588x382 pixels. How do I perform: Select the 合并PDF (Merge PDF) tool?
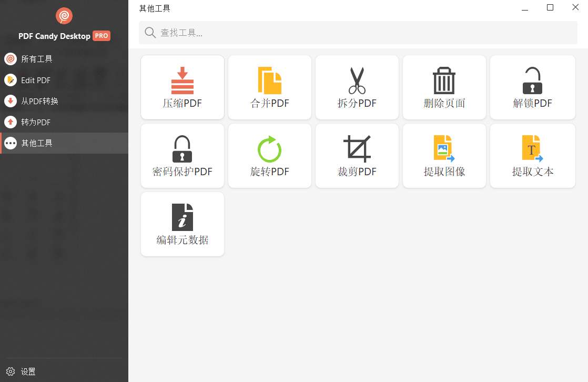coord(269,87)
